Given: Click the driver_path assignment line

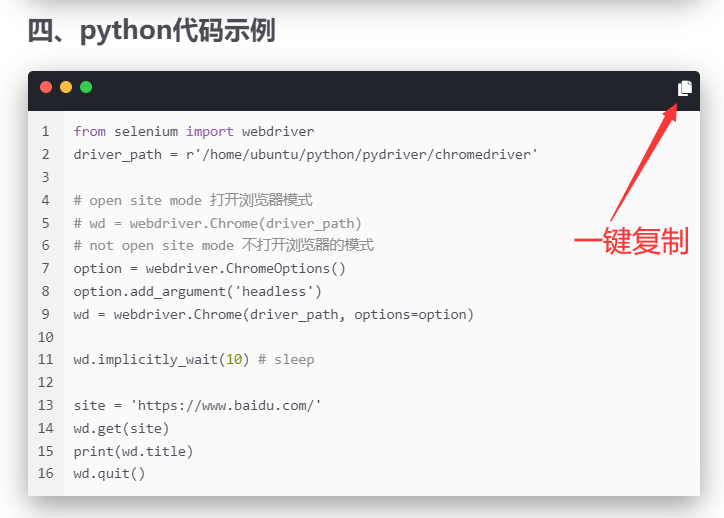Looking at the screenshot, I should 305,154.
